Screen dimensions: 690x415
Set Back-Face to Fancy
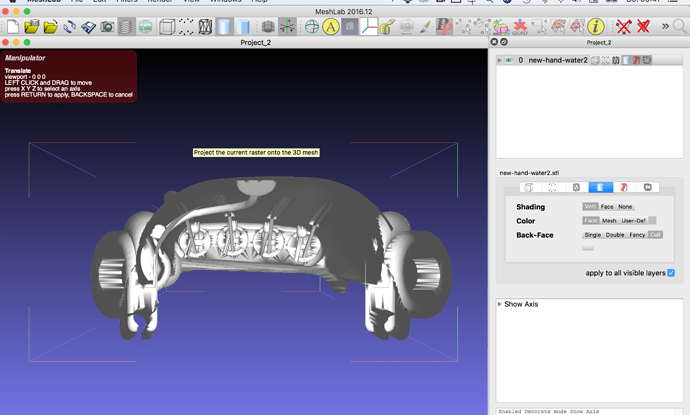point(637,235)
